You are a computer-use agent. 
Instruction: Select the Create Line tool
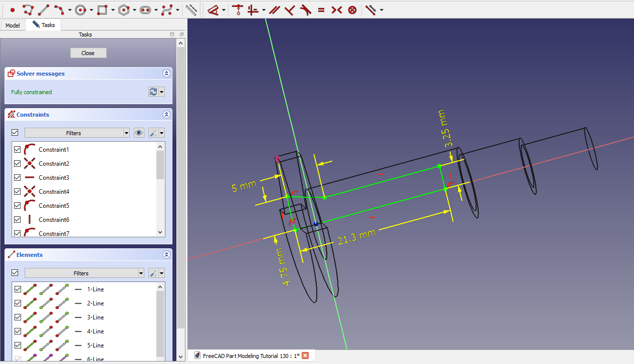coord(44,10)
